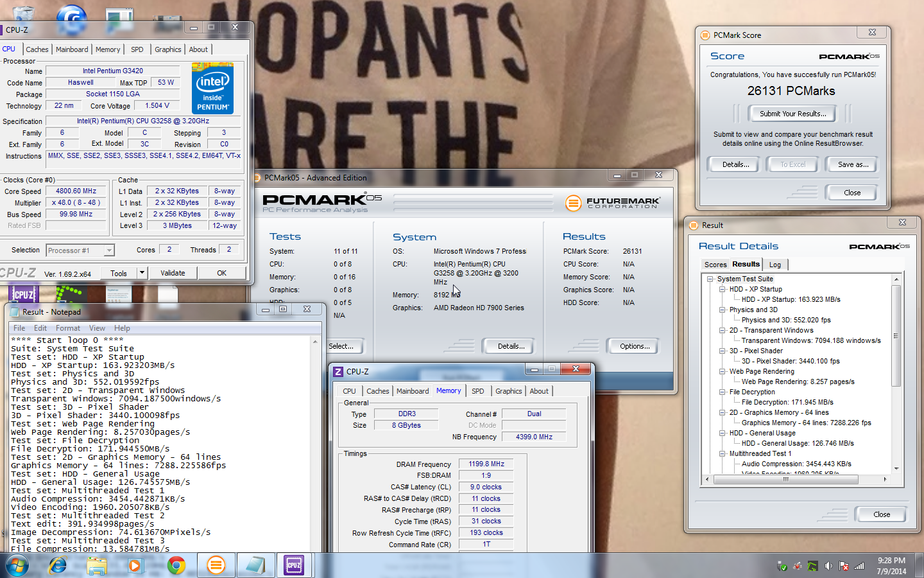Viewport: 924px width, 578px height.
Task: Open network signal tray icon
Action: tap(859, 566)
